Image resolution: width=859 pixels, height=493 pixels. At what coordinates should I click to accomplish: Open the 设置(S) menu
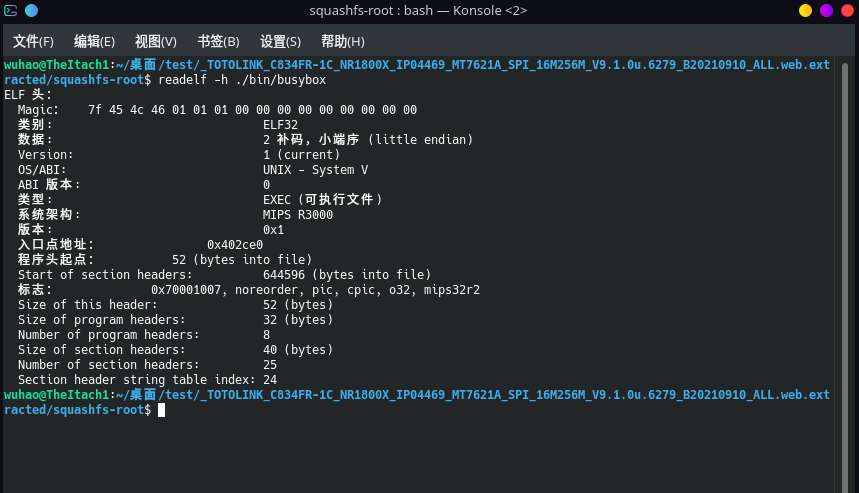click(x=280, y=41)
